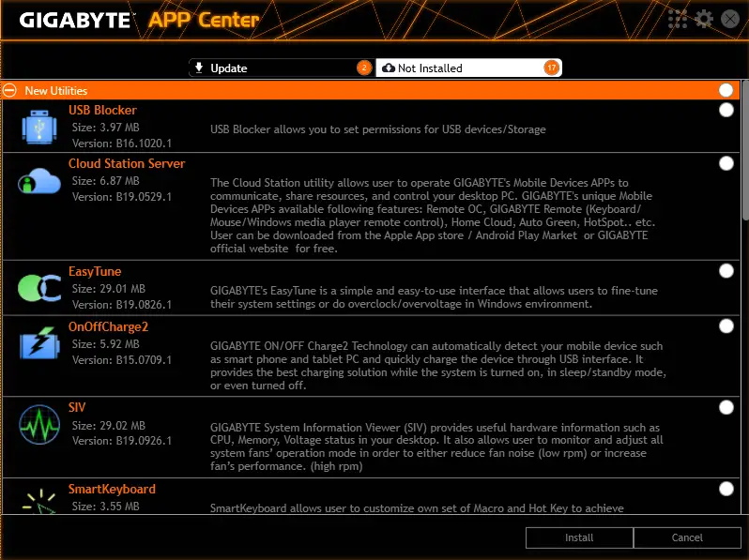The image size is (749, 560).
Task: Click 'Version: B16.1020.1' text
Action: point(122,144)
